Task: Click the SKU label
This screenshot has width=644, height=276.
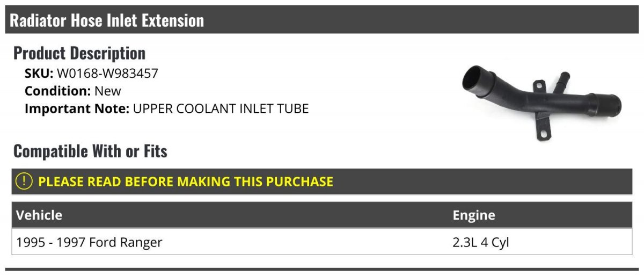Action: pyautogui.click(x=39, y=74)
